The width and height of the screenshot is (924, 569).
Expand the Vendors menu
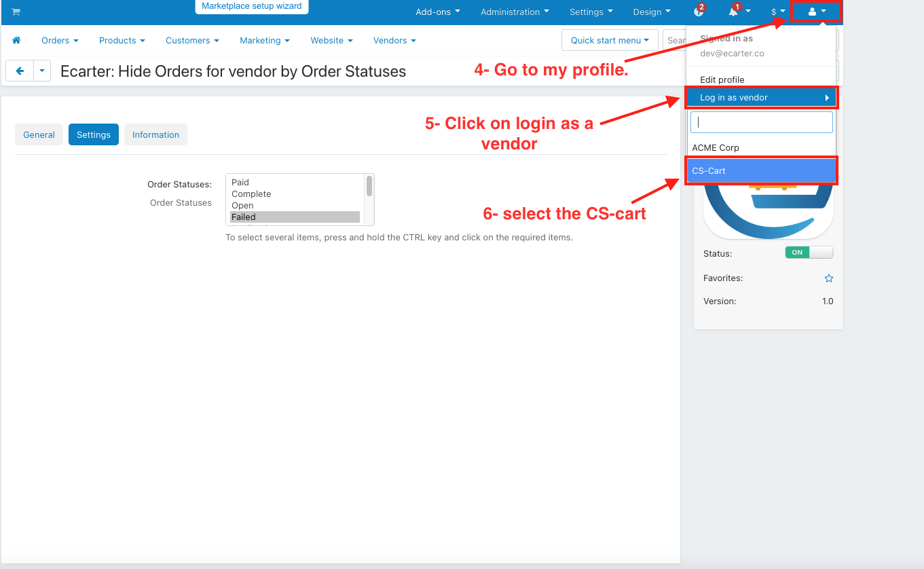[x=394, y=41]
